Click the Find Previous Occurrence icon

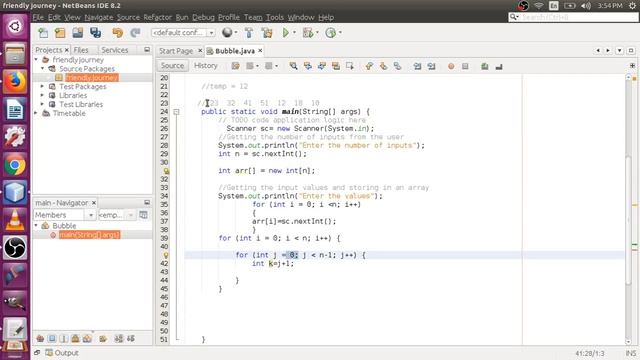click(x=308, y=66)
